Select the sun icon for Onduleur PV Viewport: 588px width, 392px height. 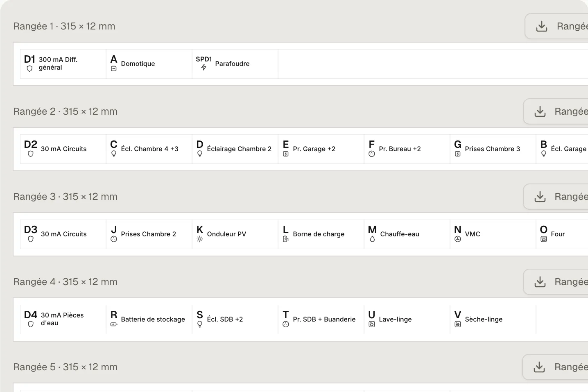(200, 239)
